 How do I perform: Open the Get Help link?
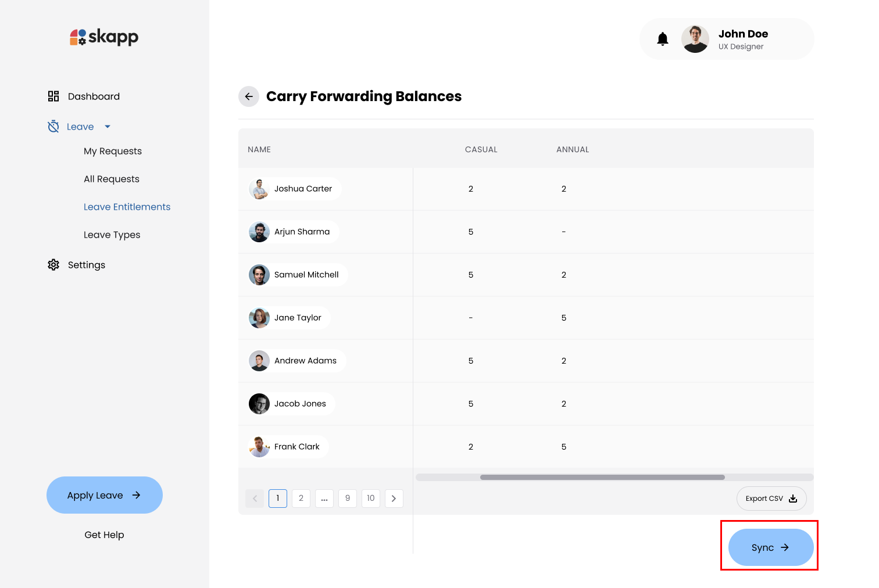(x=105, y=535)
